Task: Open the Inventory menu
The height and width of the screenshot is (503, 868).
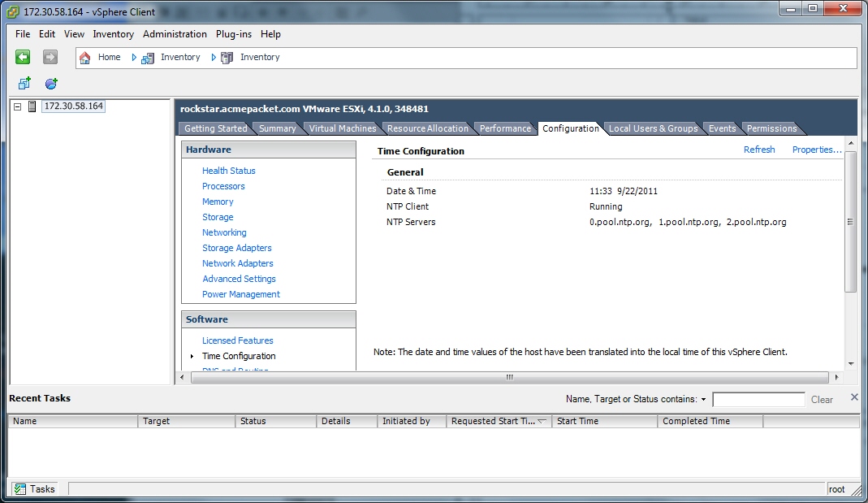Action: (114, 34)
